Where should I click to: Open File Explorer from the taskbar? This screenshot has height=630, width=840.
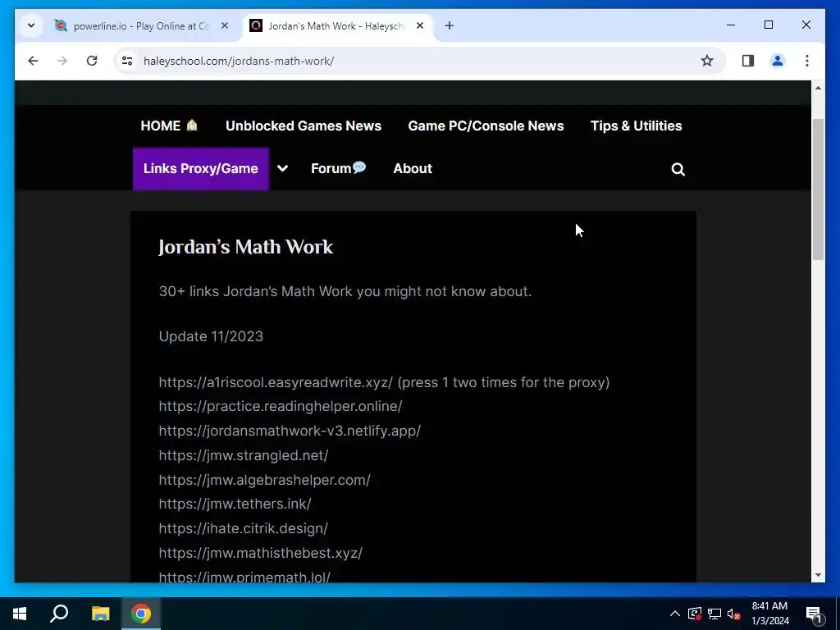click(x=100, y=614)
